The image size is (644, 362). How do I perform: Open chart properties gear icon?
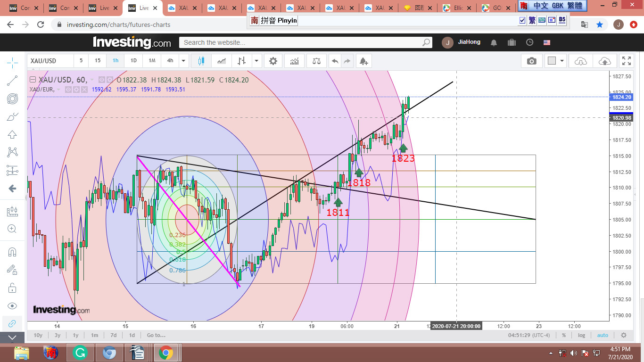click(x=273, y=61)
